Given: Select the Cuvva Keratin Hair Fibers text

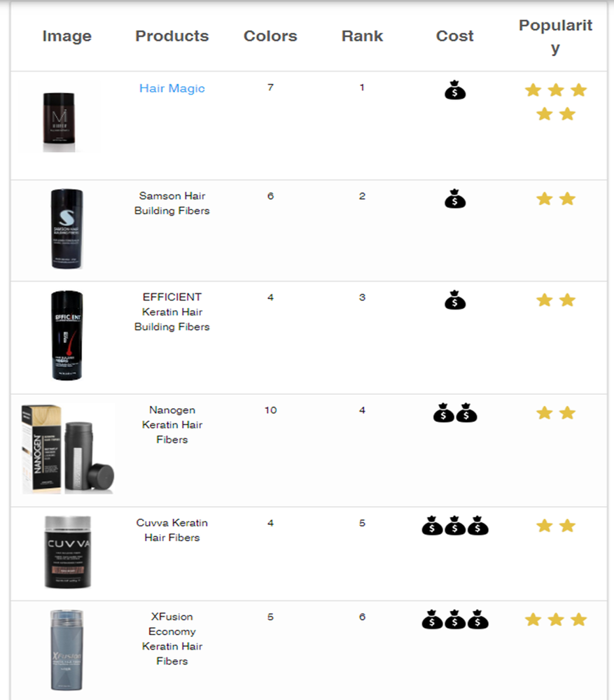Looking at the screenshot, I should click(x=172, y=530).
